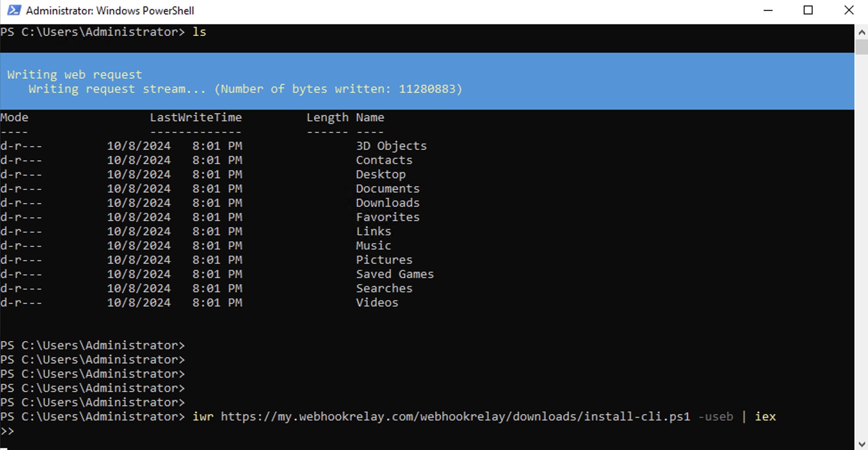Select the Saved Games folder entry
868x450 pixels.
click(395, 274)
